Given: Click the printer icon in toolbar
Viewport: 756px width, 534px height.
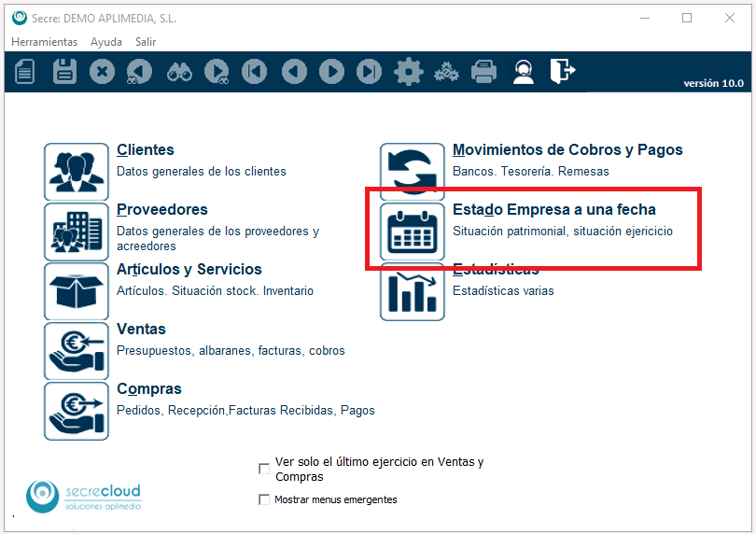Looking at the screenshot, I should click(483, 71).
